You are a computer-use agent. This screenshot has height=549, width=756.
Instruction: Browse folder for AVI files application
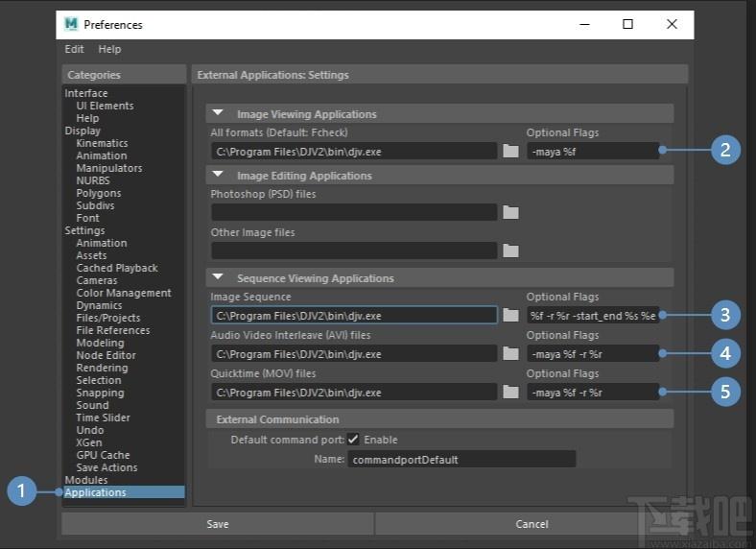click(510, 353)
